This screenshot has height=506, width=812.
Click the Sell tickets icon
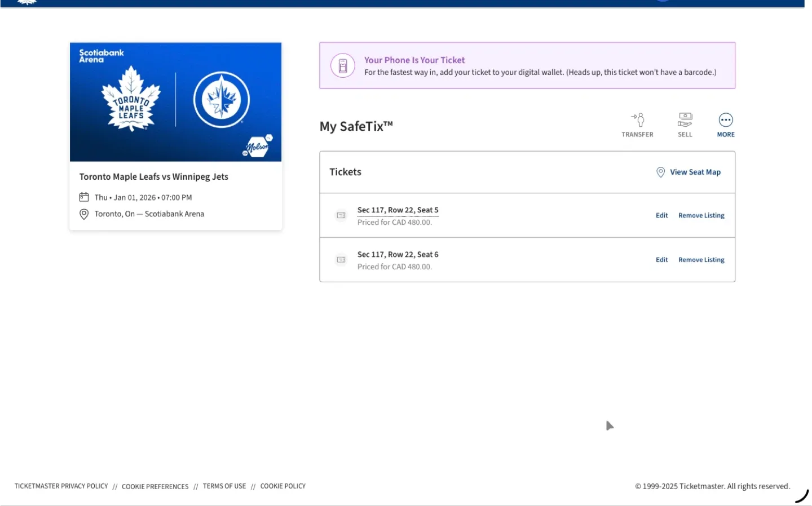pos(685,121)
